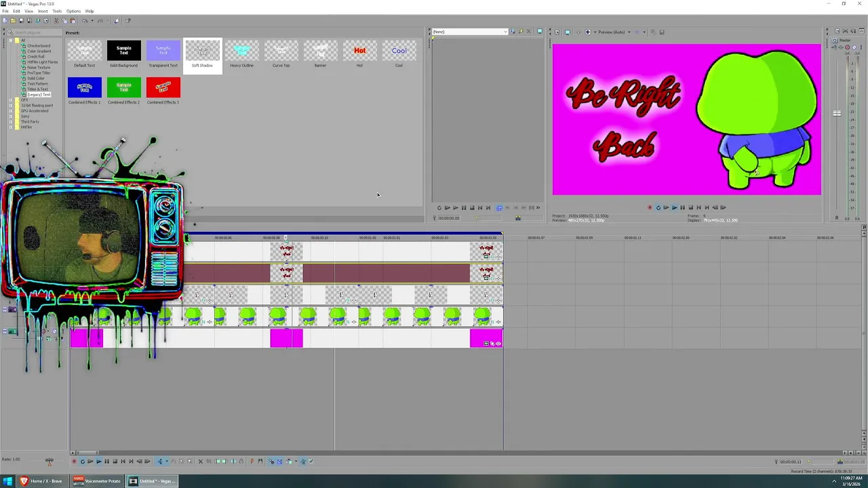Expand the OFX folder

click(x=11, y=100)
